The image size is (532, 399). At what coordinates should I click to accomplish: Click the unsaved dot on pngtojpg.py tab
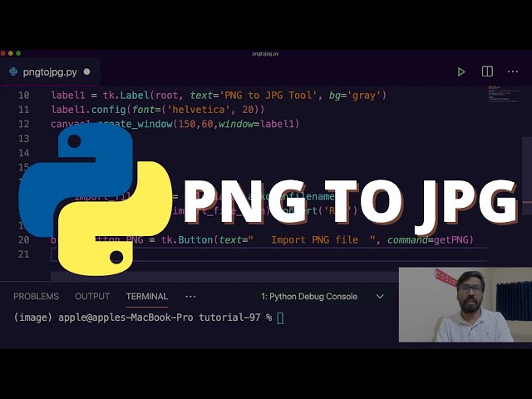coord(86,71)
